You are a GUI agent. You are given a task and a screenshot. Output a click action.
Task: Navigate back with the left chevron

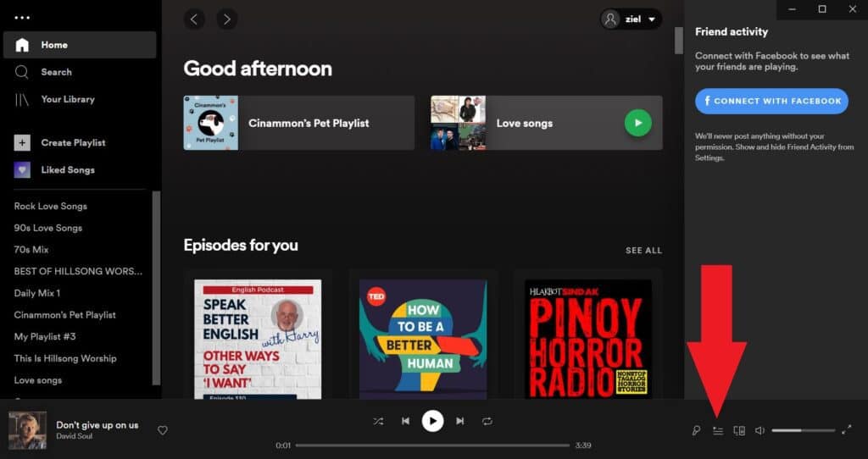tap(194, 19)
